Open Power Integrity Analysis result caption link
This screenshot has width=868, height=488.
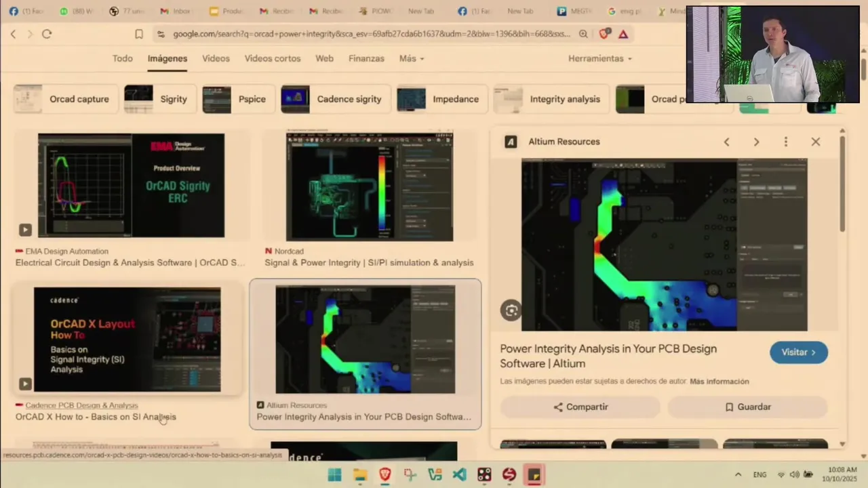point(364,417)
